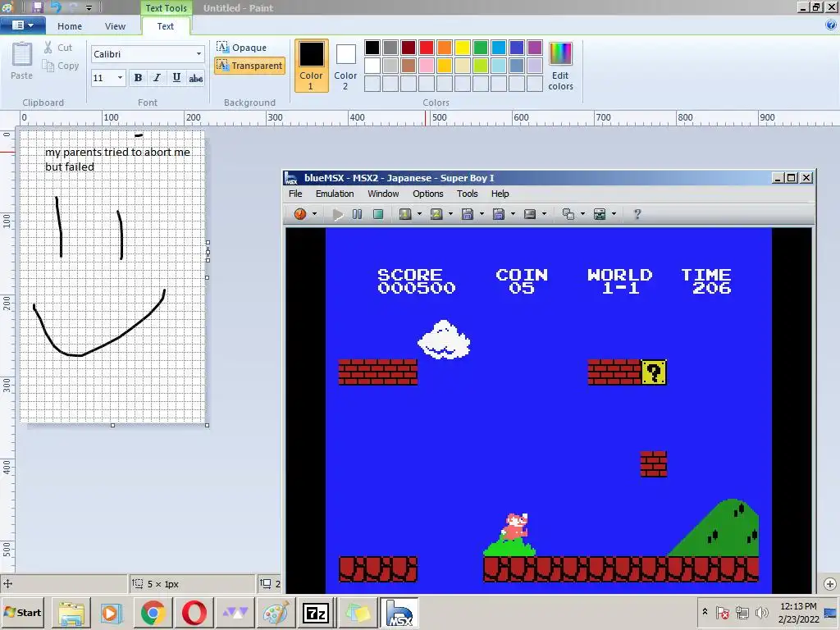
Task: Click the volume speaker icon in system tray
Action: tap(761, 612)
